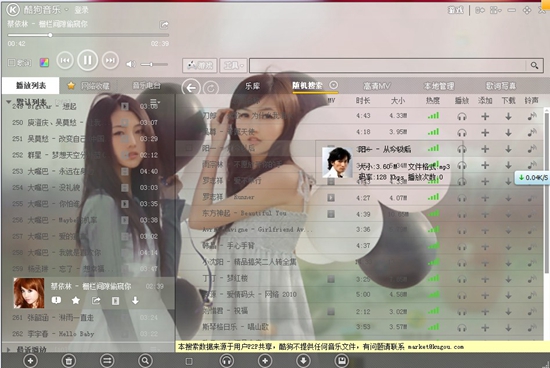This screenshot has height=368, width=550.
Task: Toggle the select-all checkbox in bottom bar
Action: (189, 361)
